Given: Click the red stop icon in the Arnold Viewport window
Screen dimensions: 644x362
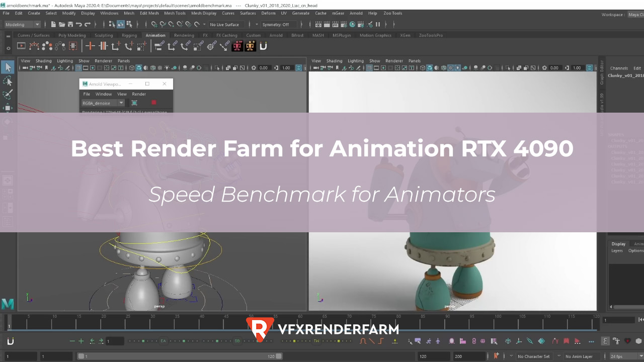Looking at the screenshot, I should 154,103.
